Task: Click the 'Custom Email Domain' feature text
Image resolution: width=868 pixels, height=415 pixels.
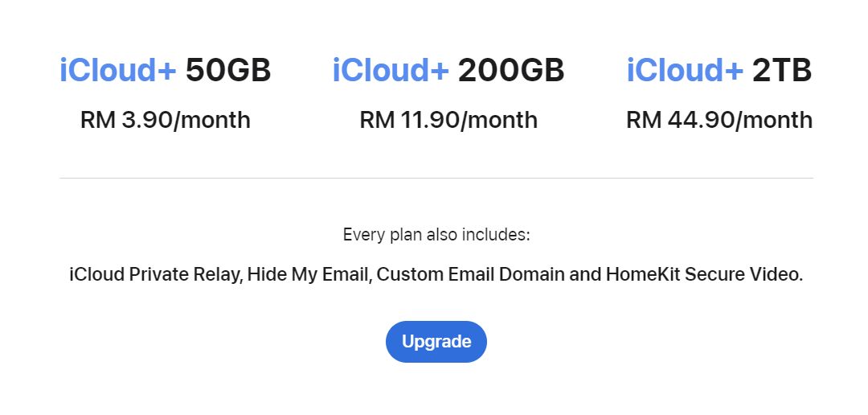Action: (471, 274)
